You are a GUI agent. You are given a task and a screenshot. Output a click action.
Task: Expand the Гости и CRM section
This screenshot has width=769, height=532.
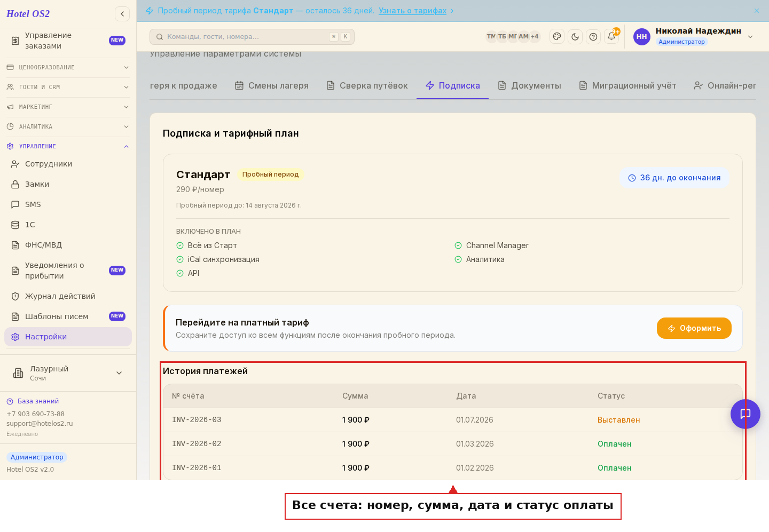click(x=68, y=87)
